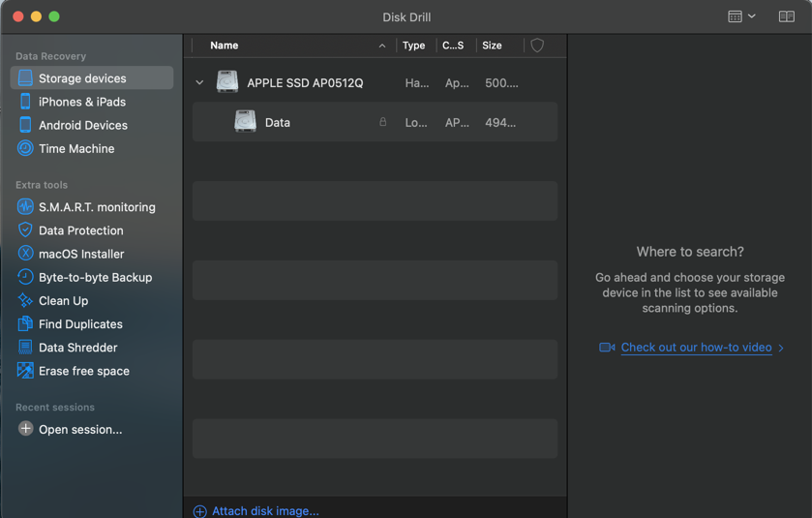812x518 pixels.
Task: Select Erase free space label
Action: [84, 371]
